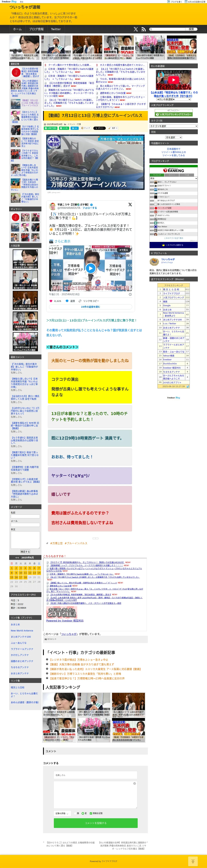The height and width of the screenshot is (868, 207).
Task: Click the 名無しさん name field in the comment form
Action: 96,775
